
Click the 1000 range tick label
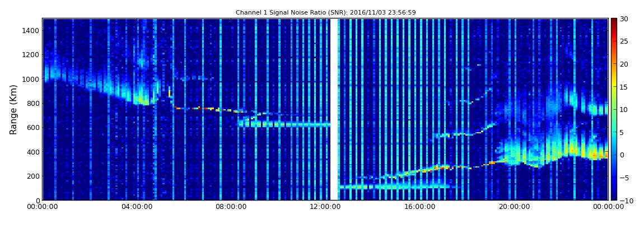click(x=30, y=79)
